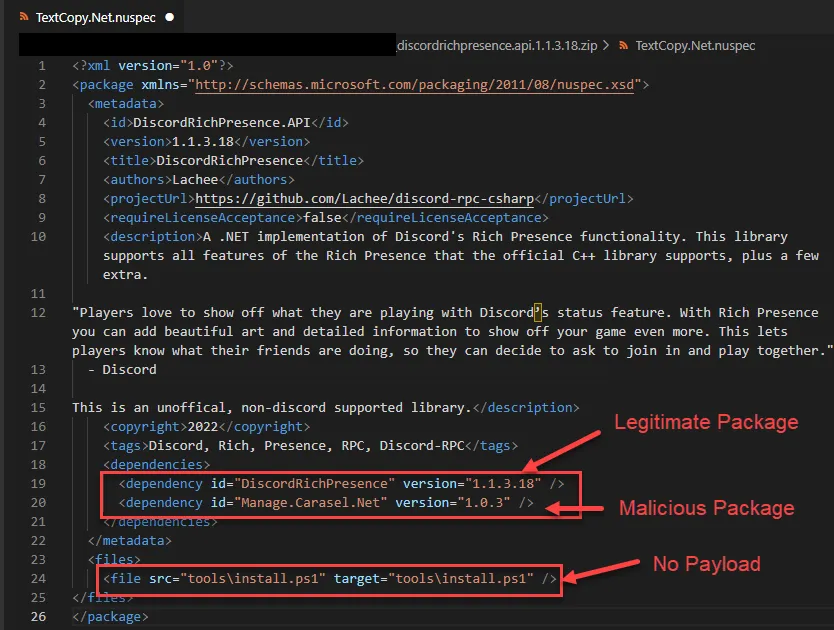Click the closing metadata tag on line 22

pyautogui.click(x=130, y=541)
